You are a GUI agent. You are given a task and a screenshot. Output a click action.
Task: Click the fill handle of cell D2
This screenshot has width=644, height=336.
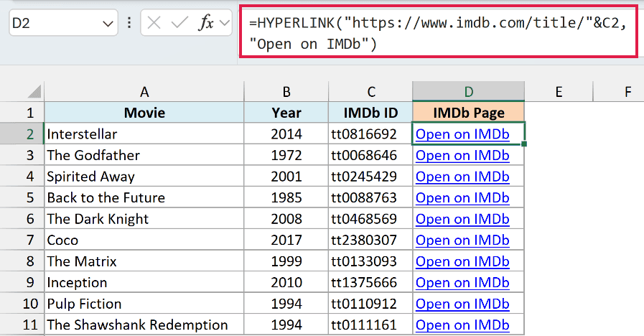523,144
